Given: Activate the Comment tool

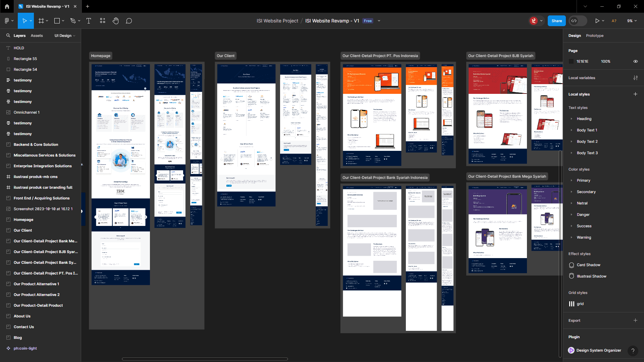Looking at the screenshot, I should coord(129,21).
